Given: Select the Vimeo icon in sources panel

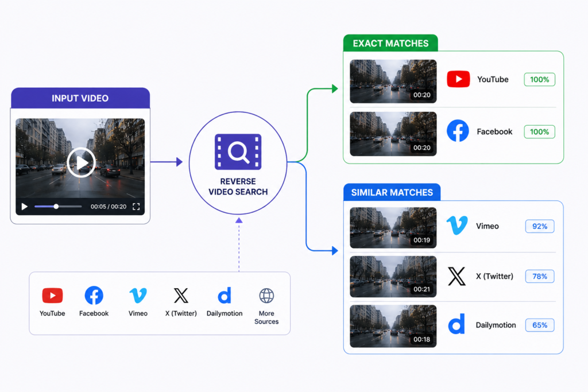Looking at the screenshot, I should tap(138, 296).
